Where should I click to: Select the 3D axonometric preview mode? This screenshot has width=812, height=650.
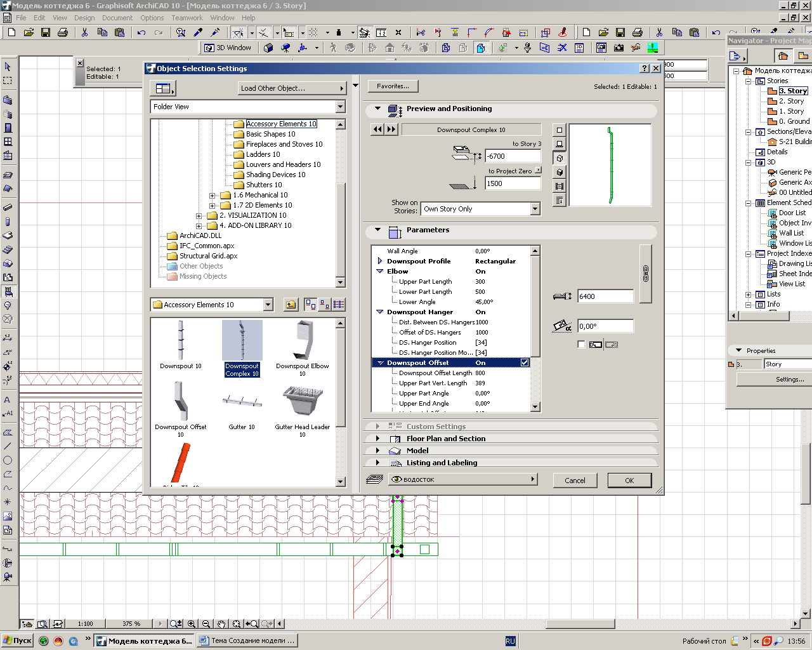[x=559, y=158]
